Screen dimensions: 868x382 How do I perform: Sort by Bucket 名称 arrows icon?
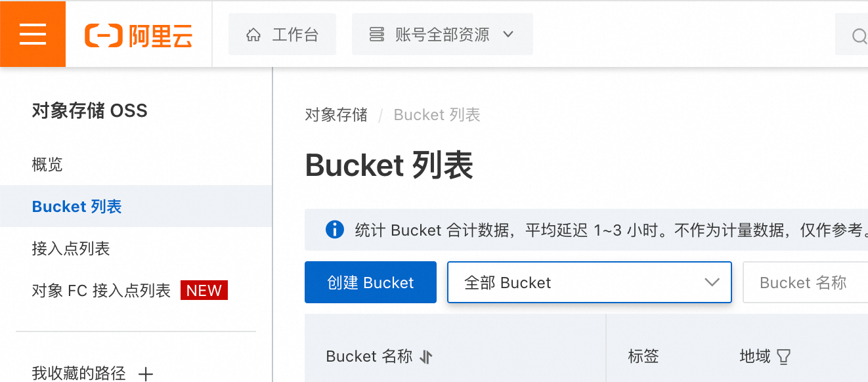[x=426, y=357]
